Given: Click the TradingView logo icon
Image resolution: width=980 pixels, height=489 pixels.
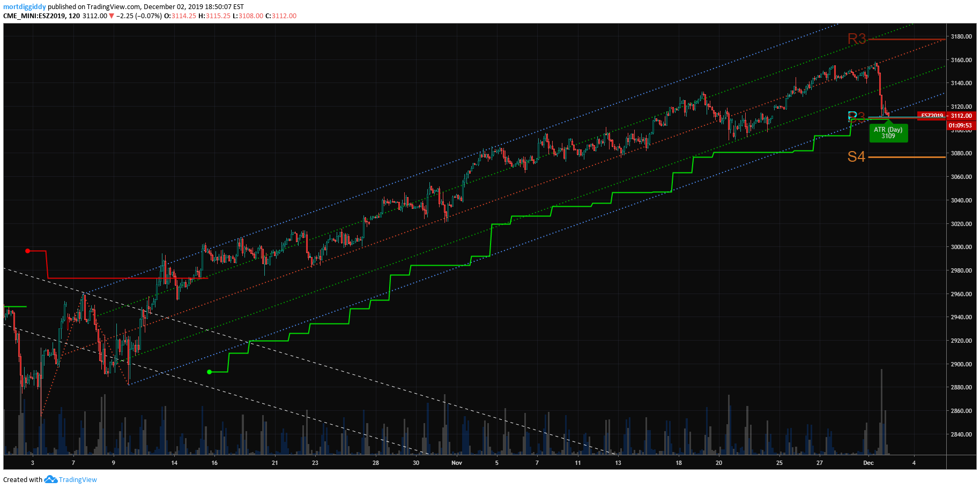Looking at the screenshot, I should pyautogui.click(x=50, y=479).
